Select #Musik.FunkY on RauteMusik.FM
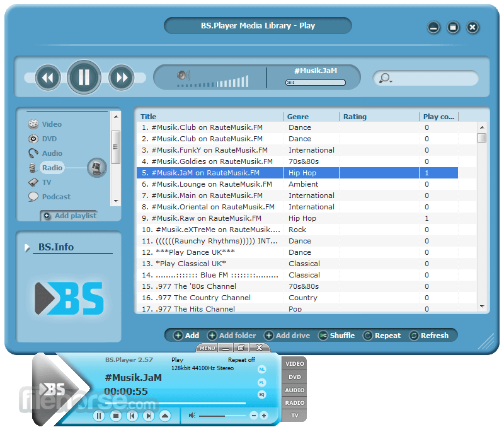This screenshot has height=432, width=504. tap(297, 150)
